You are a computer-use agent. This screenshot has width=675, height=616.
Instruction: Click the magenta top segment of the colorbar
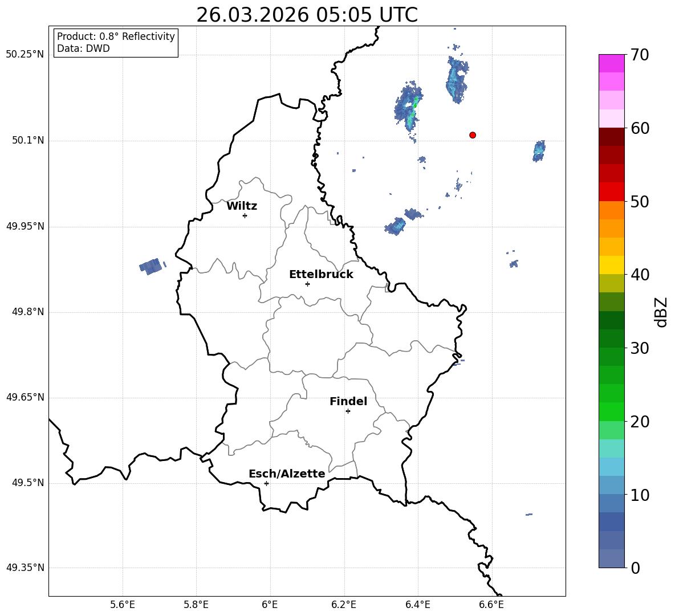click(612, 64)
